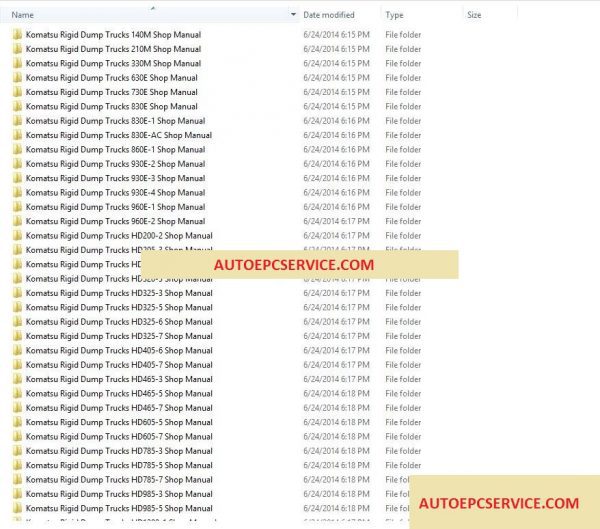Select 'Komatsu Rigid Dump Trucks 960E-2 Shop Manual' name
Image resolution: width=600 pixels, height=529 pixels.
(x=116, y=221)
